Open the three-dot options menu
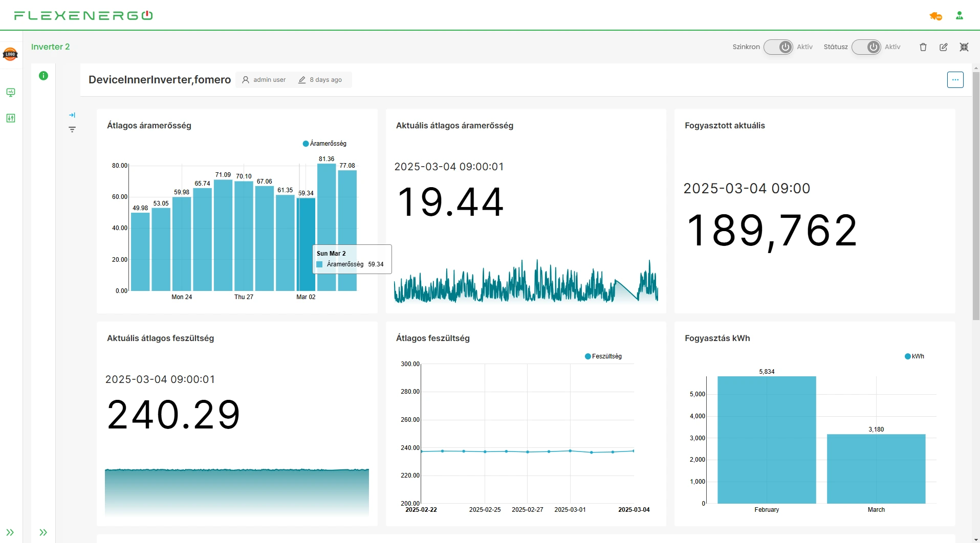Viewport: 980px width, 543px height. click(955, 80)
